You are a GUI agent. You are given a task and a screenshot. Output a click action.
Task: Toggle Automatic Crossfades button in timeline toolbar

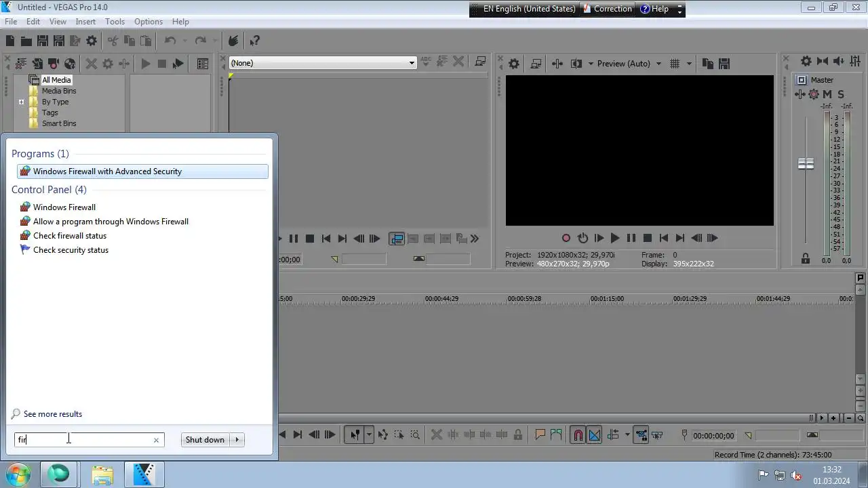[594, 435]
